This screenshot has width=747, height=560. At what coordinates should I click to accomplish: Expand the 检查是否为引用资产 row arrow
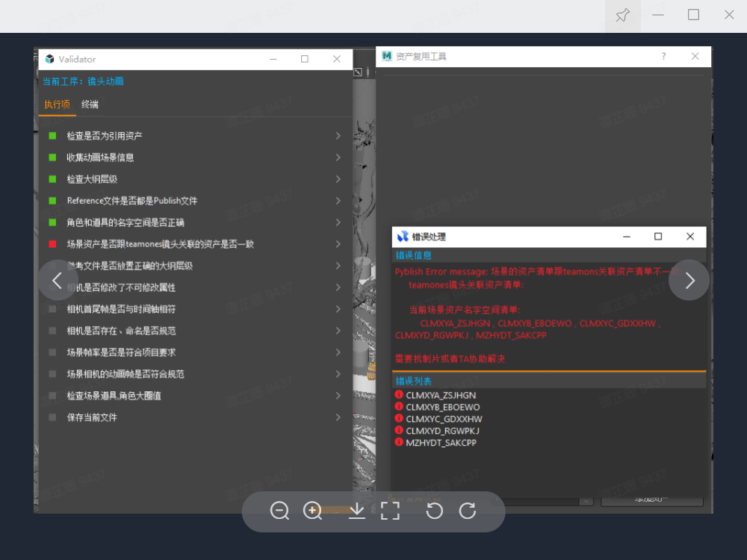point(338,136)
